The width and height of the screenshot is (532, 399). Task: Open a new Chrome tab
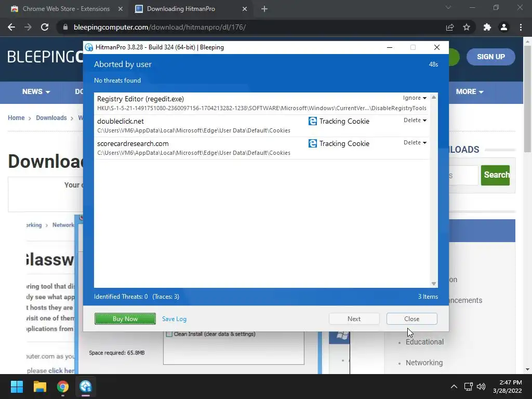(x=264, y=9)
